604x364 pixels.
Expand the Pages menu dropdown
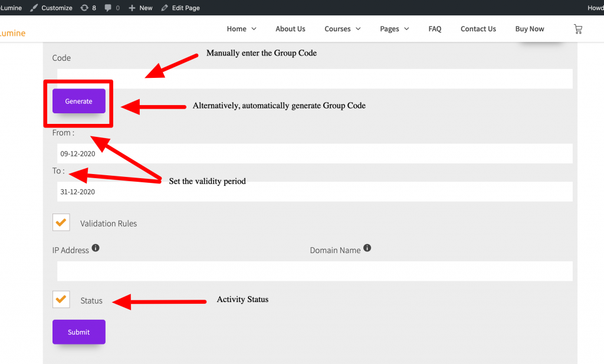point(394,29)
